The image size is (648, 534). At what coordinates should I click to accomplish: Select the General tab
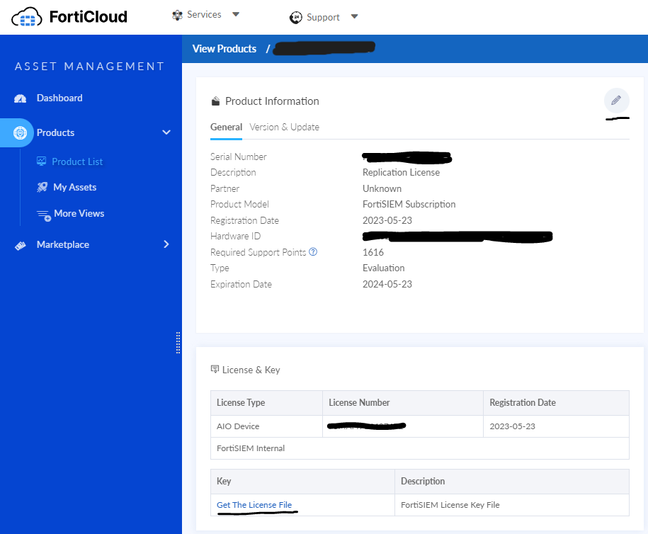[x=226, y=127]
